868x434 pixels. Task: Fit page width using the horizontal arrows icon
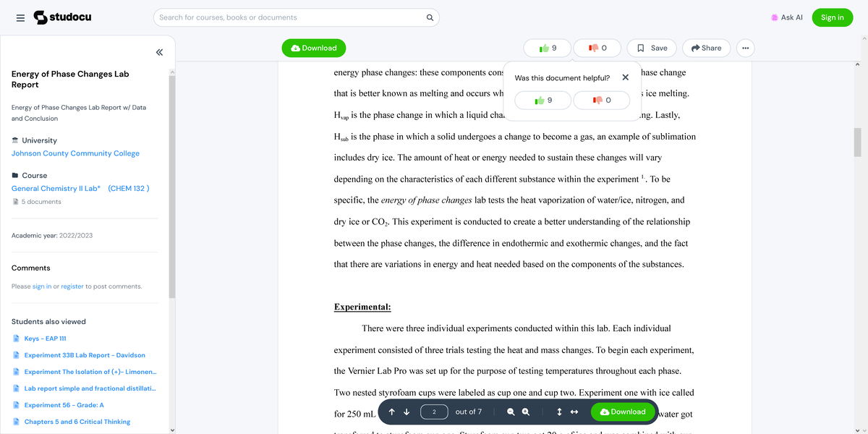574,412
